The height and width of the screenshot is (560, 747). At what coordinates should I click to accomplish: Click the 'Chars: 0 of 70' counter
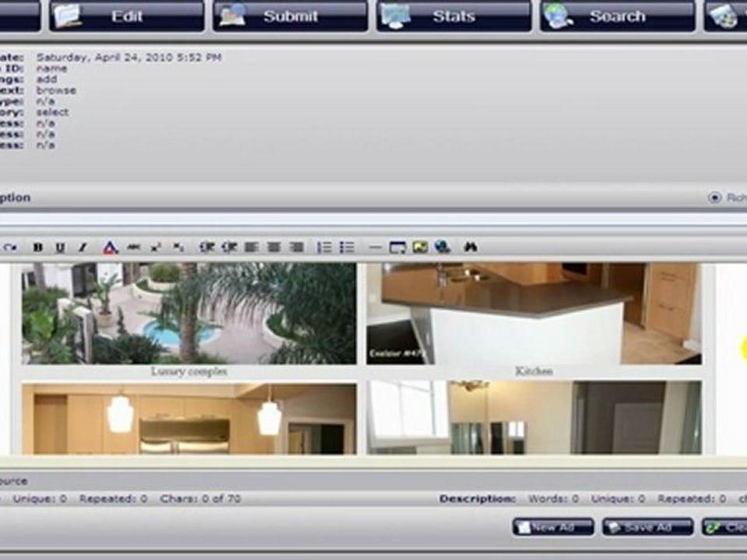201,499
